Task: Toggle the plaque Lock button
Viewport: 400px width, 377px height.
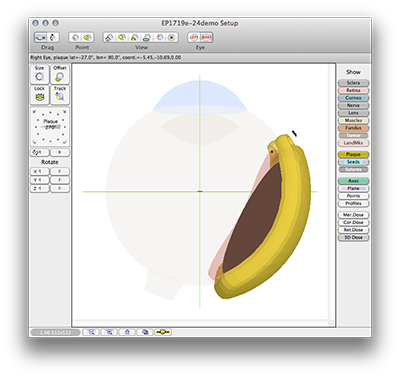Action: tap(39, 95)
